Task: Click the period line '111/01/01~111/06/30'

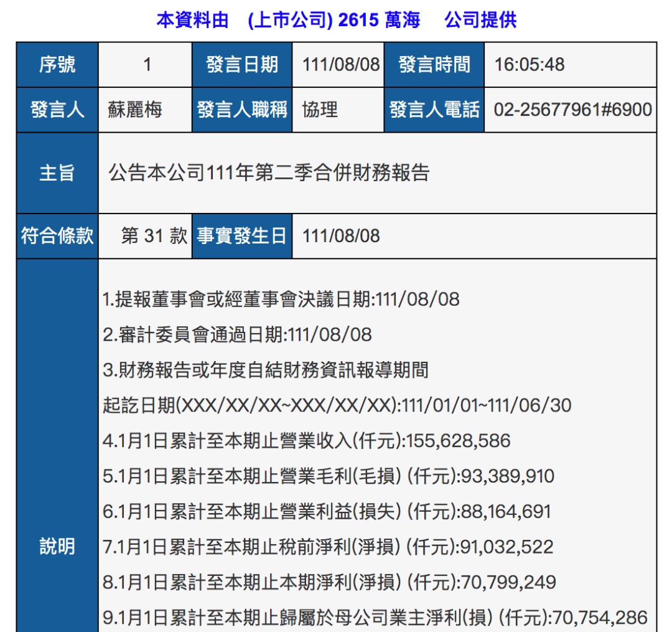Action: [337, 405]
